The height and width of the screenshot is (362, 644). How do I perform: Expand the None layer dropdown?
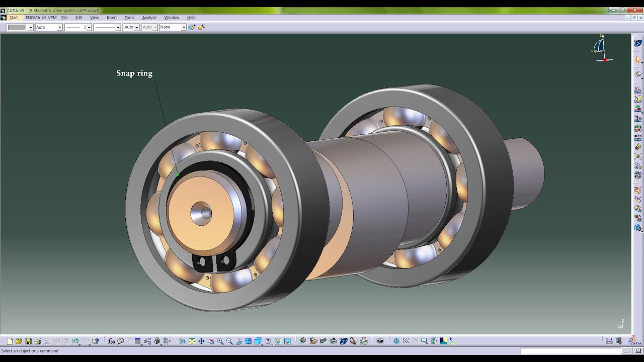[x=173, y=27]
